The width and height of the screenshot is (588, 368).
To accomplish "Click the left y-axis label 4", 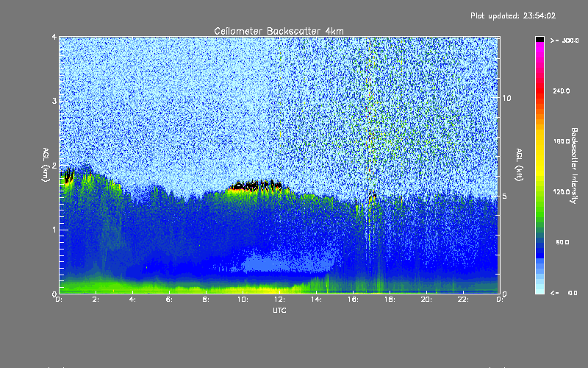I will coord(54,38).
